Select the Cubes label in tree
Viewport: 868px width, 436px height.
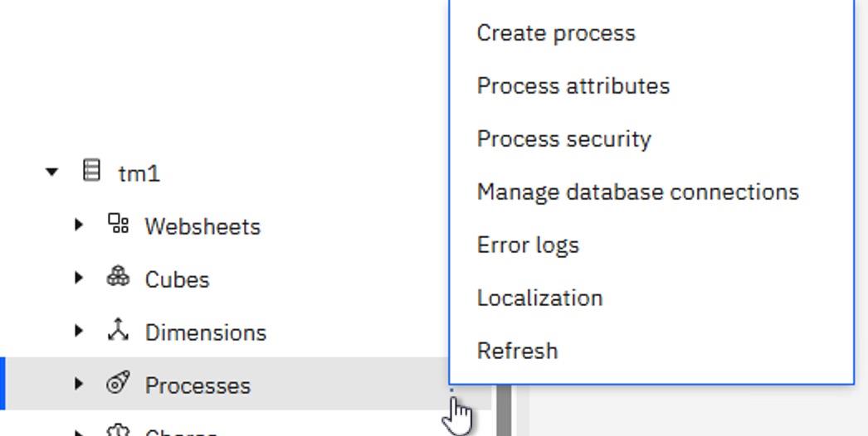point(177,279)
